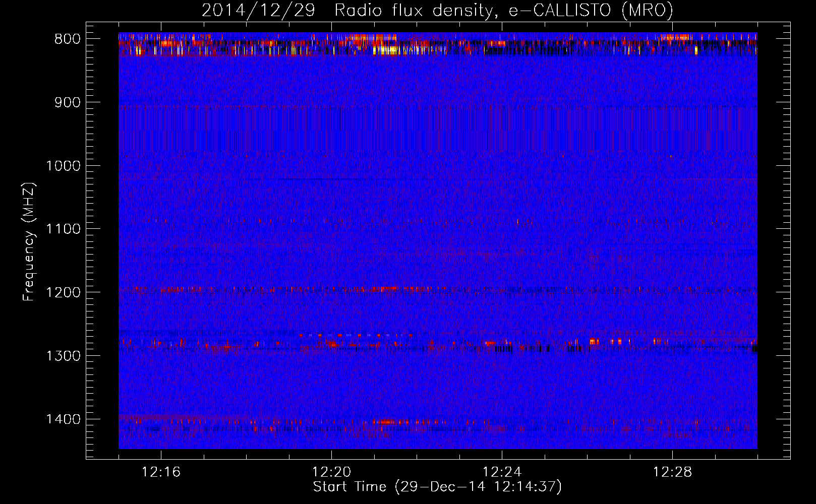The width and height of the screenshot is (816, 504).
Task: Click the 'Start Time (29-Dec-14 12:14:37)' label
Action: click(x=437, y=487)
